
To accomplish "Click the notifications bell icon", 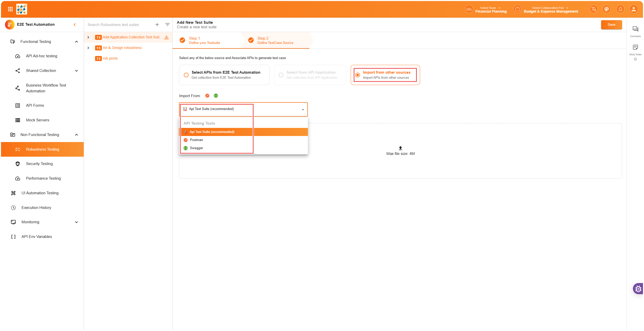I will click(x=620, y=9).
